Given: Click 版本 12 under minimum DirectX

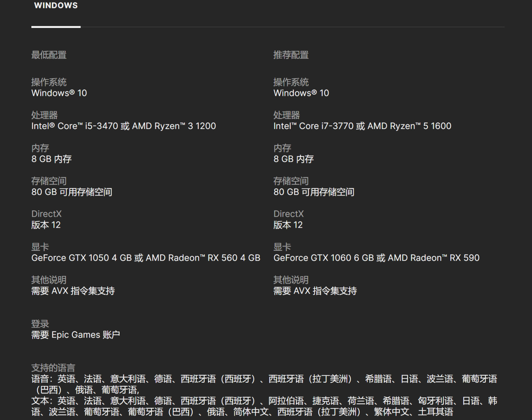Looking at the screenshot, I should coord(46,225).
